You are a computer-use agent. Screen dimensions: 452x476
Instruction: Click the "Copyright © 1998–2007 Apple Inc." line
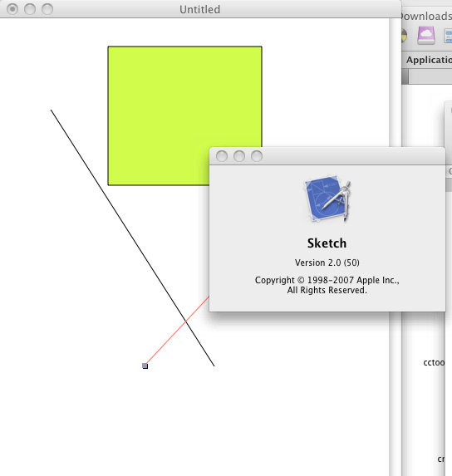(x=327, y=280)
